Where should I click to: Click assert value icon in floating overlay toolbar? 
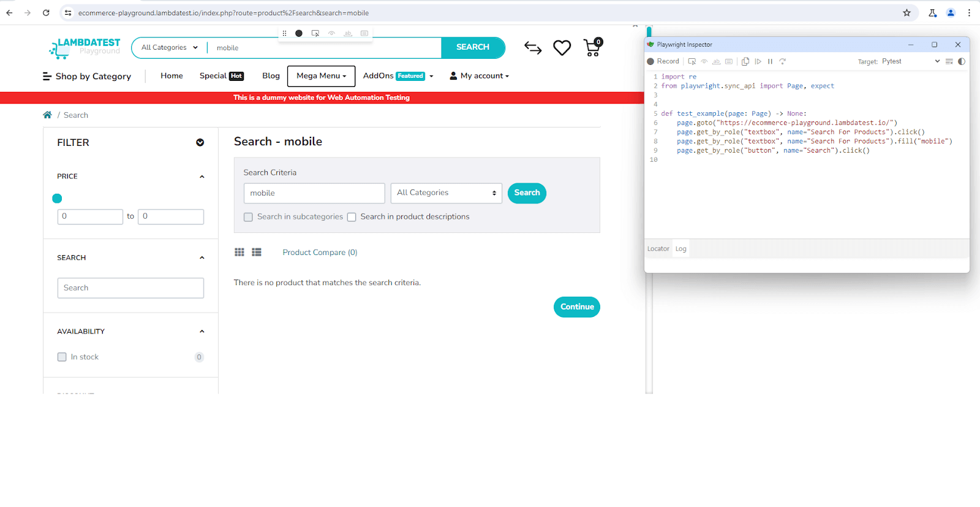coord(364,33)
